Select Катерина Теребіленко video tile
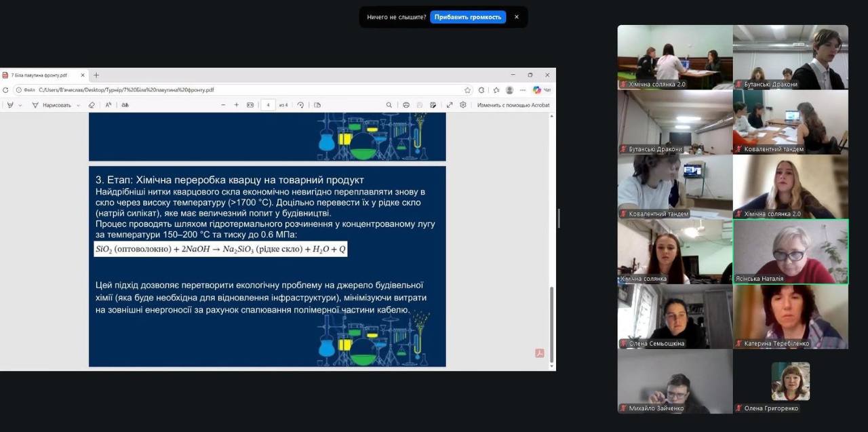868x432 pixels. tap(791, 316)
